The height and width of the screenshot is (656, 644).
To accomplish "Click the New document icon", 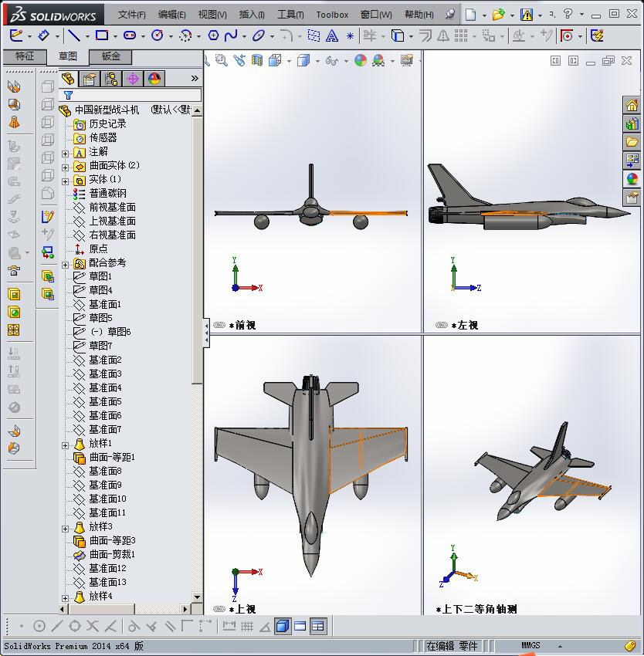I will pyautogui.click(x=471, y=15).
